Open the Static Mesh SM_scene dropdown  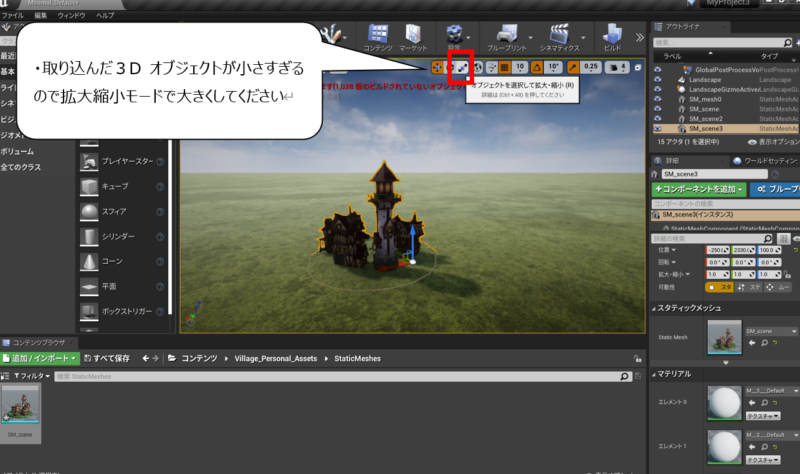[771, 332]
